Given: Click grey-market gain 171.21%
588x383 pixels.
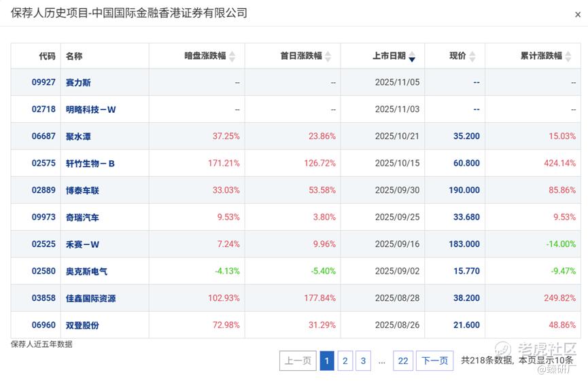Looking at the screenshot, I should pos(224,163).
